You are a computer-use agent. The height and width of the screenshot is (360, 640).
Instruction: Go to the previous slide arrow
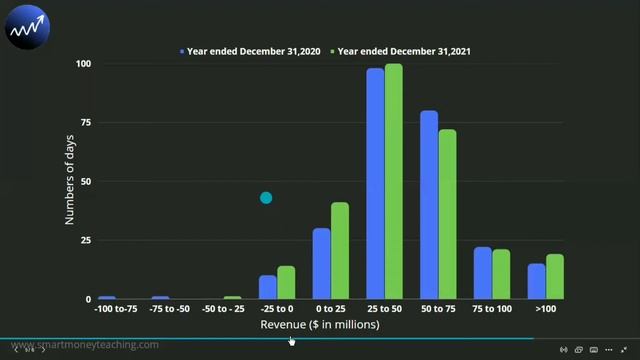point(16,350)
